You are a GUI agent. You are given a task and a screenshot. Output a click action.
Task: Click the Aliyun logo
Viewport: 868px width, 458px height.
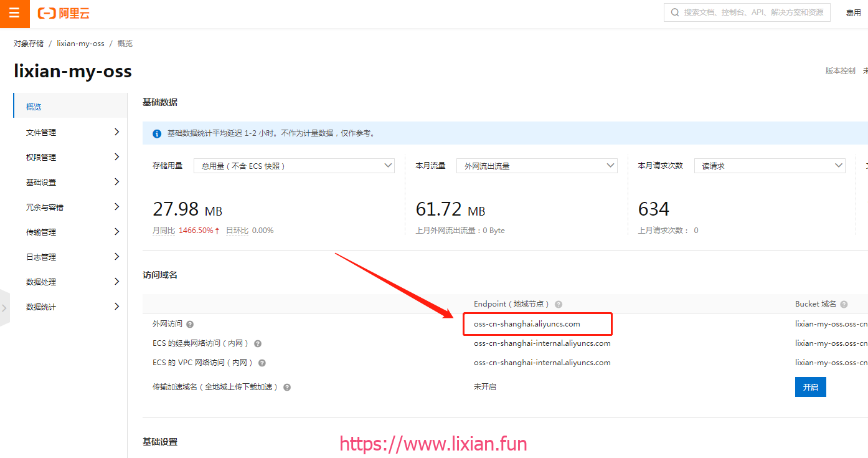63,13
